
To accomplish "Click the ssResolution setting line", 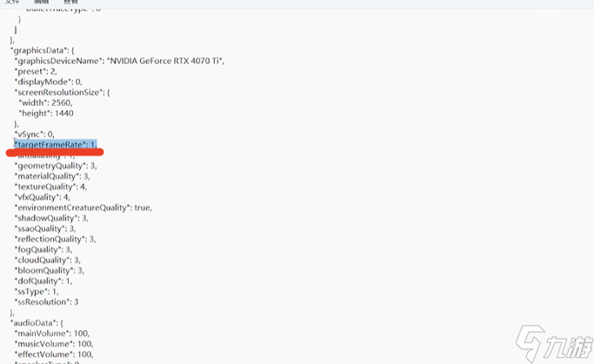I will point(46,302).
